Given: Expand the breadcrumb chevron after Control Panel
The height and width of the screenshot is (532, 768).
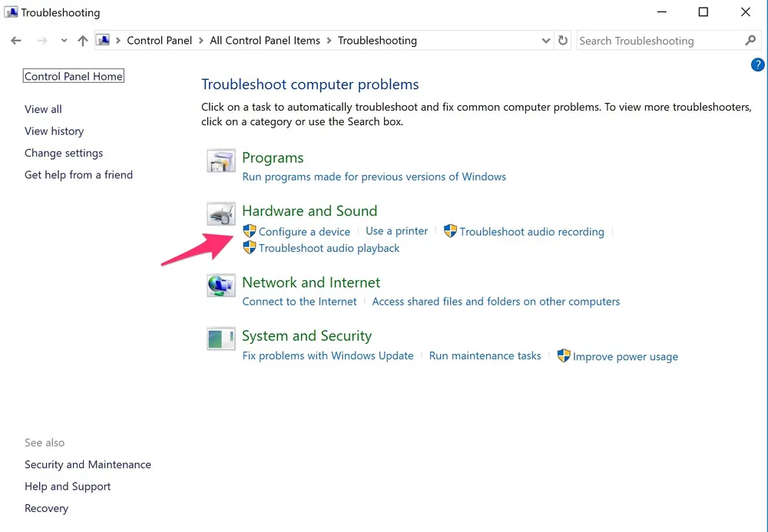Looking at the screenshot, I should [200, 41].
